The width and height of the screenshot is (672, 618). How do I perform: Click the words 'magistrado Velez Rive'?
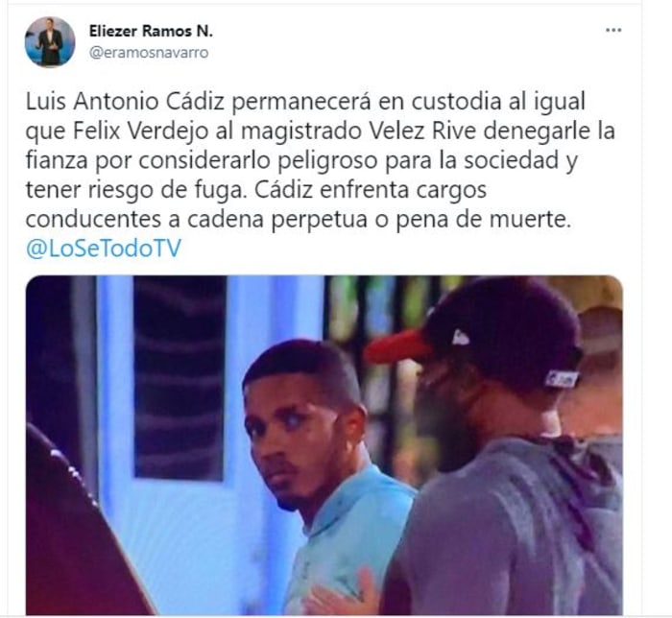point(358,131)
